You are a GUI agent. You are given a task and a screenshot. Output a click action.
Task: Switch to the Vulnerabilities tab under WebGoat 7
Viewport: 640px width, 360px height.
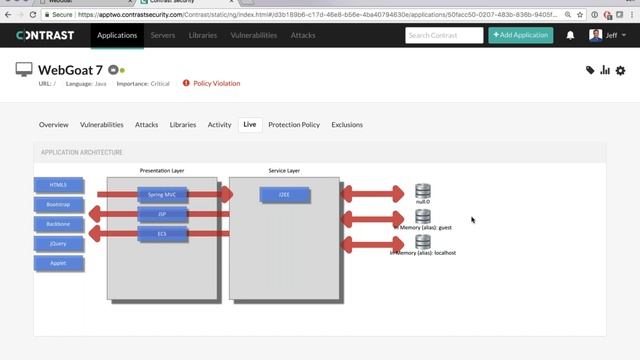102,124
